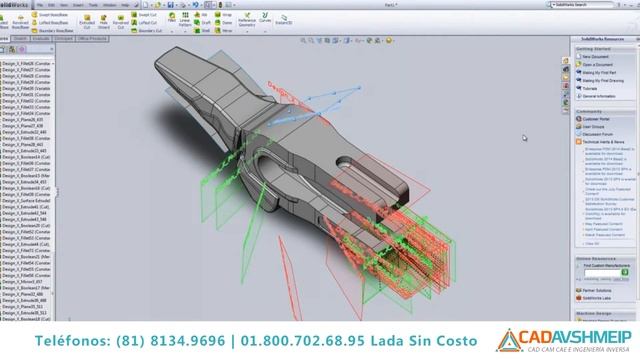
Task: Open the Insert menu
Action: click(x=78, y=5)
